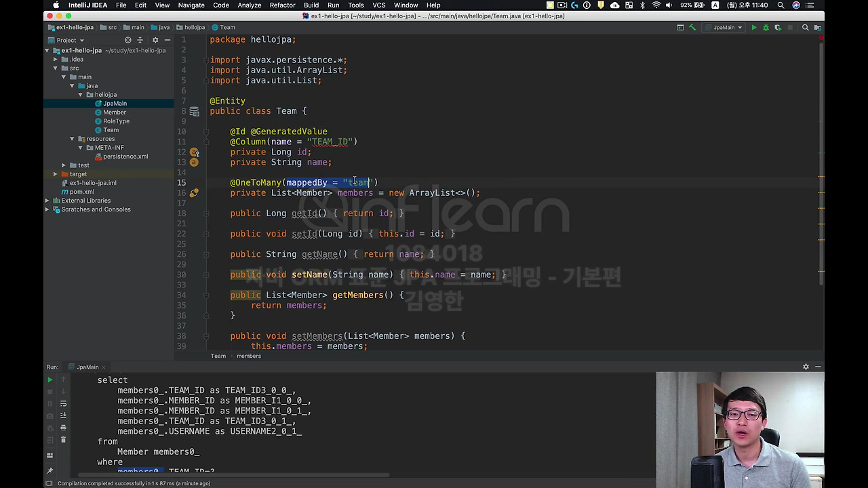This screenshot has height=488, width=868.
Task: Open the Build menu
Action: [x=311, y=5]
